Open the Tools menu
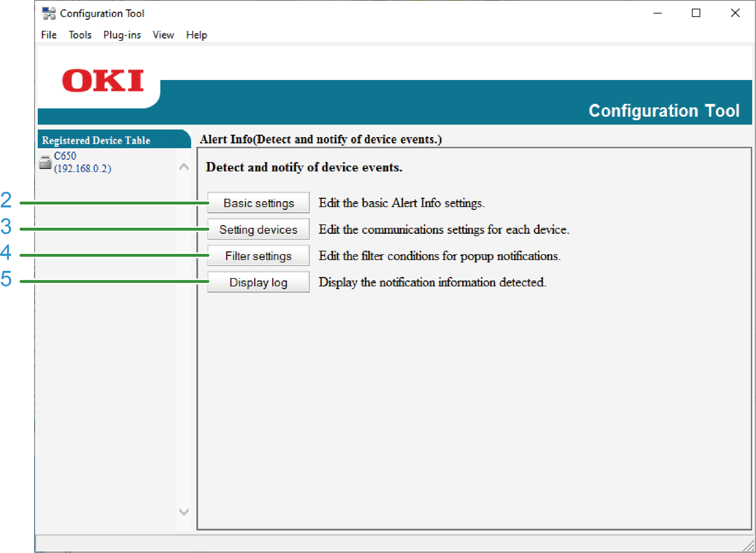This screenshot has height=553, width=756. point(80,35)
